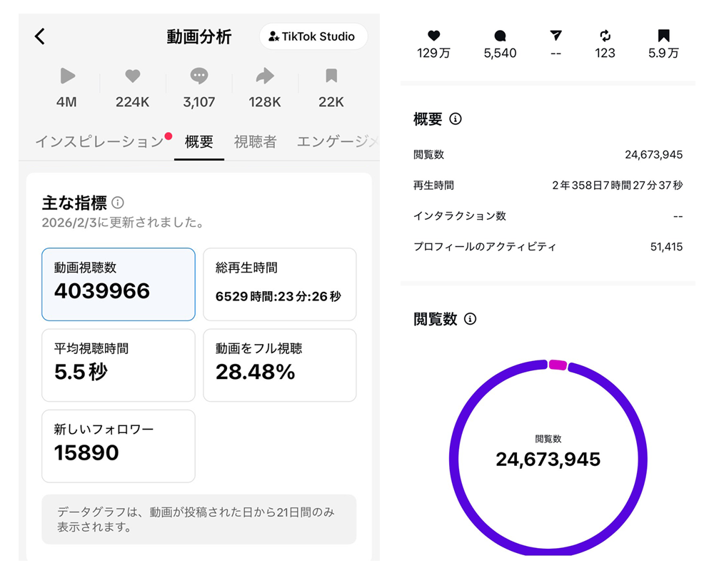This screenshot has width=714, height=588.
Task: Select the 動画視聴数 metric card
Action: [x=119, y=284]
